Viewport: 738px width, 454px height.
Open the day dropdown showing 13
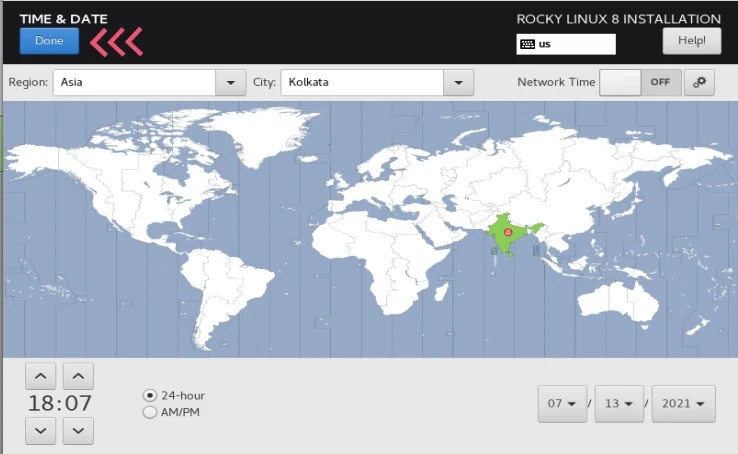tap(619, 404)
